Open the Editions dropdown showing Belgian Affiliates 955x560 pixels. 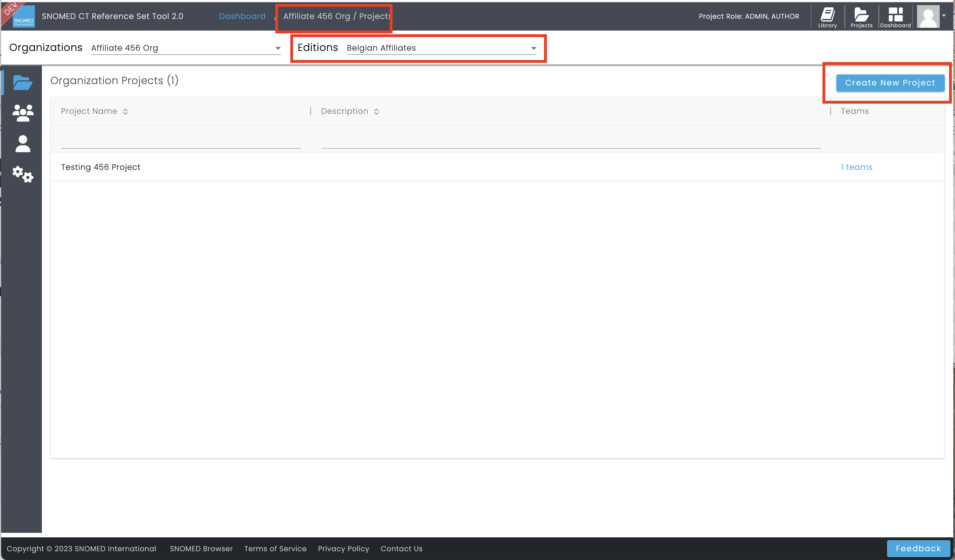(442, 48)
